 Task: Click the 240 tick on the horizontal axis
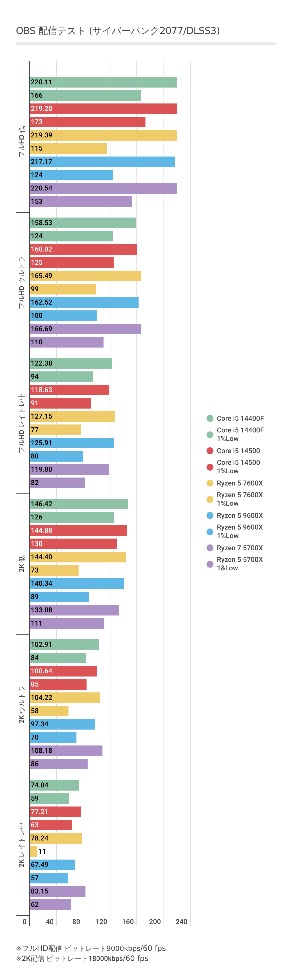click(x=181, y=921)
